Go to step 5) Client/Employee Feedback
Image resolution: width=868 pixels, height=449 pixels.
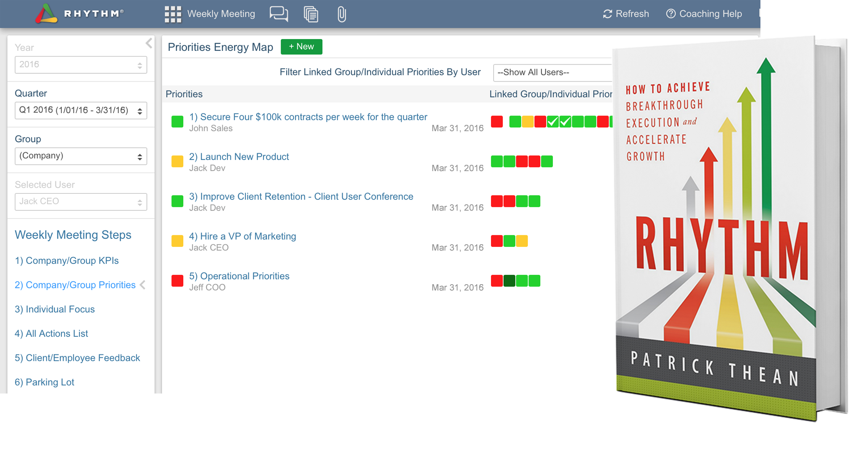point(77,358)
